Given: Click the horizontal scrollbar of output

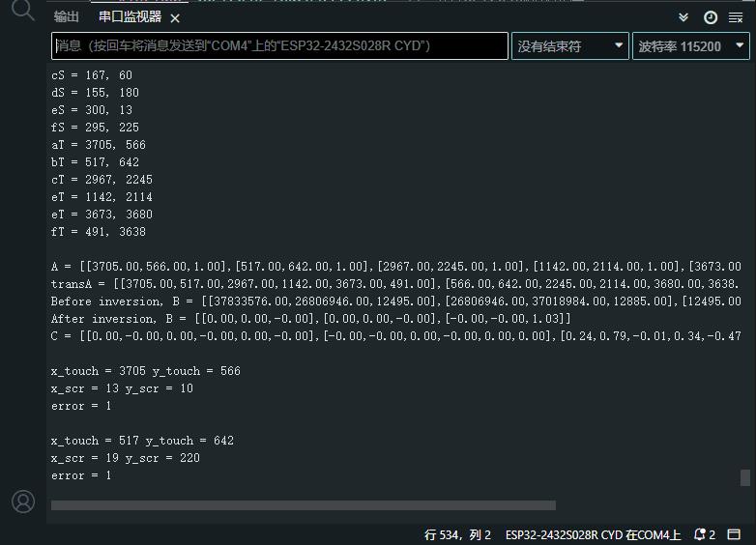Looking at the screenshot, I should pyautogui.click(x=304, y=505).
